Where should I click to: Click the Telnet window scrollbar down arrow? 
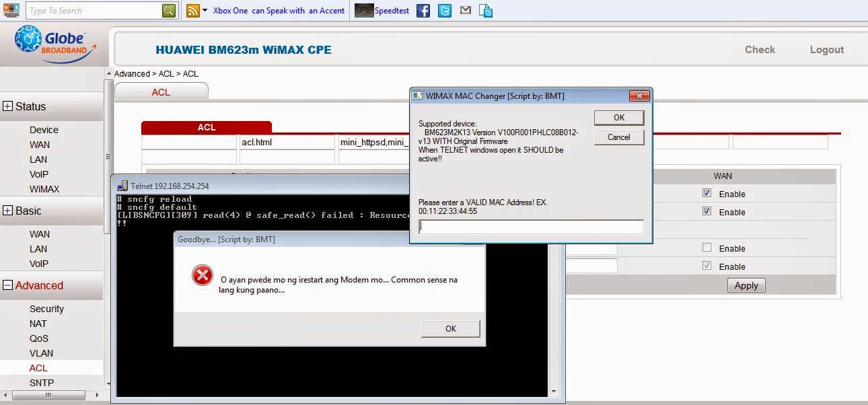tap(554, 391)
